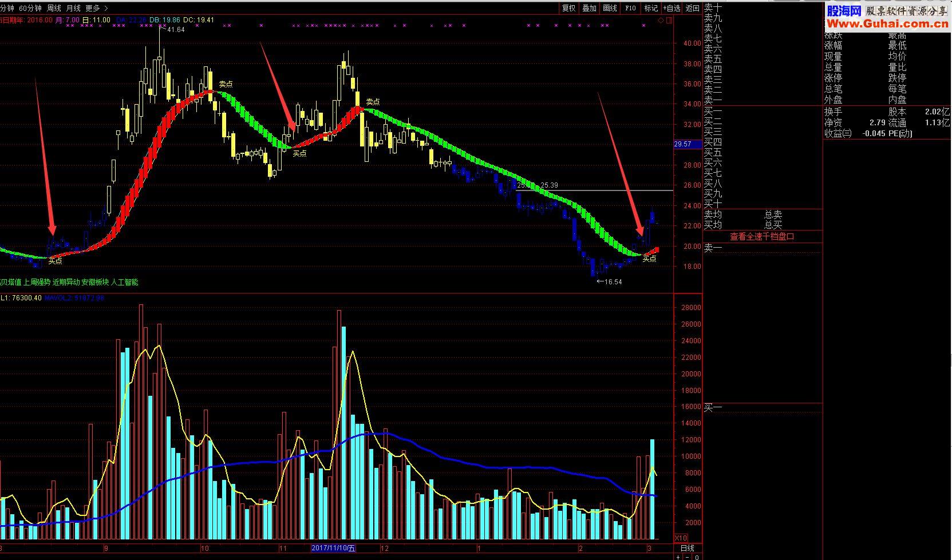
Task: Switch to the 60分钟 period tab
Action: [30, 8]
